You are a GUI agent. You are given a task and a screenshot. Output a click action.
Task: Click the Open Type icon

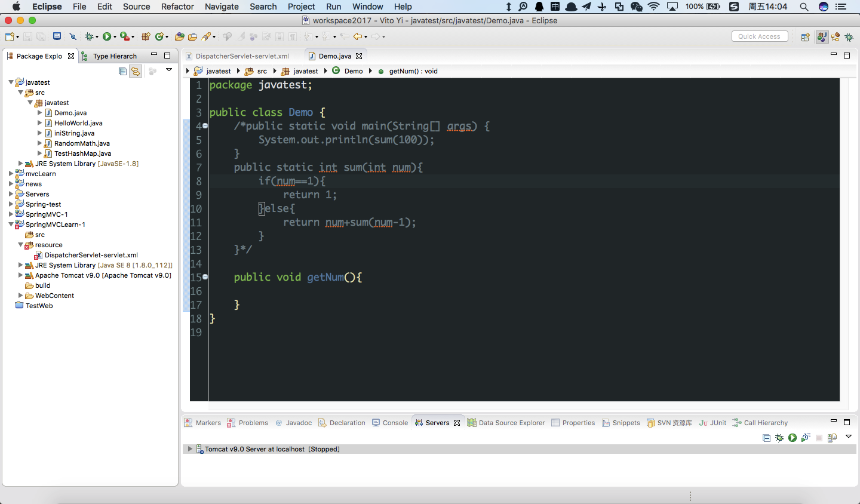pos(179,36)
